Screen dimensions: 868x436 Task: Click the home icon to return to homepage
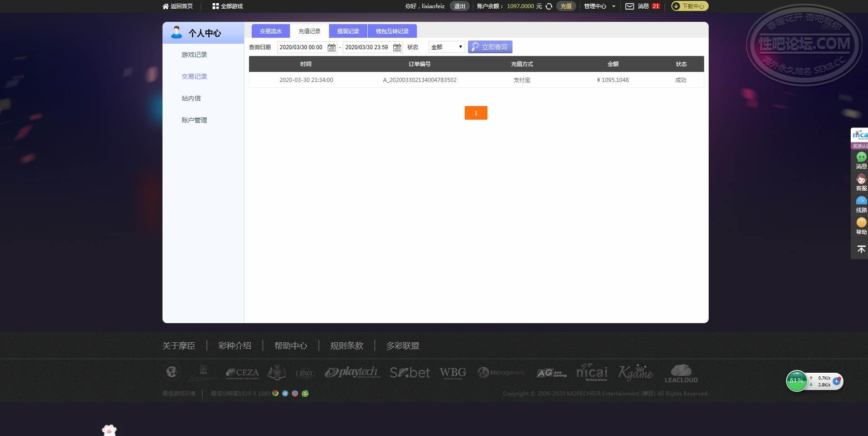coord(165,6)
